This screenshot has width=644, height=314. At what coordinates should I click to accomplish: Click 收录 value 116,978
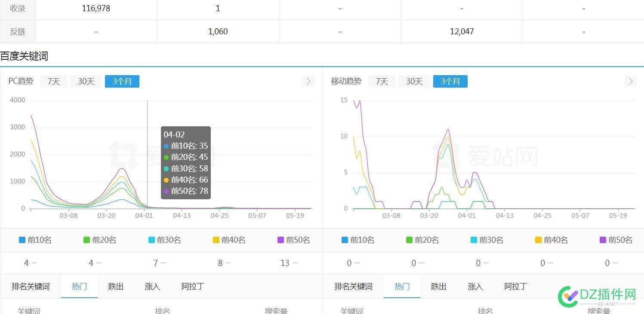tap(96, 9)
